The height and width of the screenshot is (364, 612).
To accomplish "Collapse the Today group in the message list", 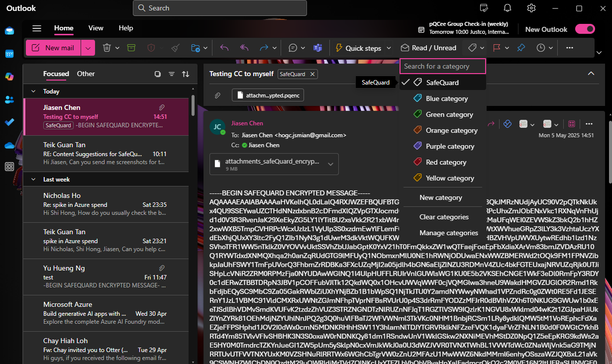I will [33, 91].
